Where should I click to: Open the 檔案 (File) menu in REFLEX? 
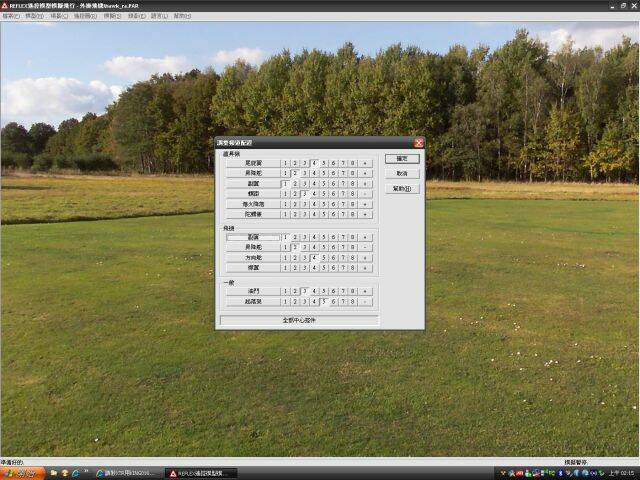pyautogui.click(x=11, y=16)
